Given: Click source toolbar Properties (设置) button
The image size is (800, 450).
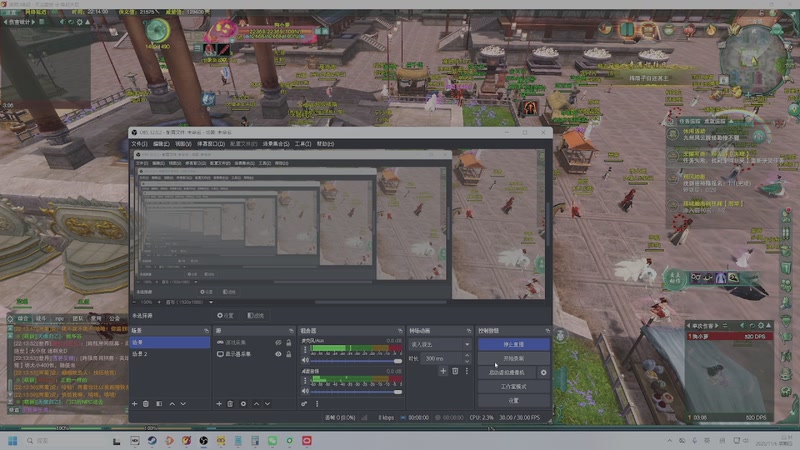Looking at the screenshot, I should [226, 316].
